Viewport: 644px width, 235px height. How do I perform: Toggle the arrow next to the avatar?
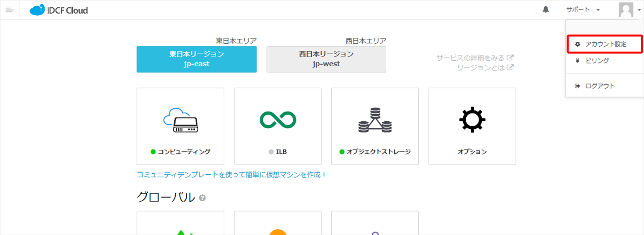point(639,10)
